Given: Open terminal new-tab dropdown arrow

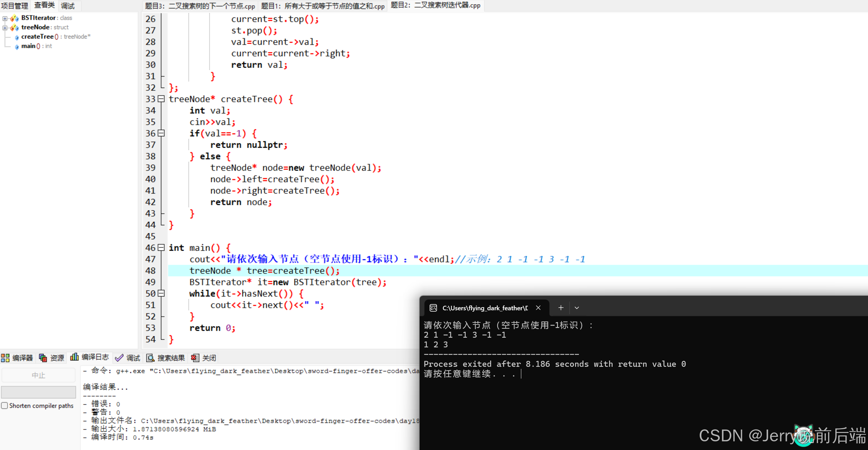Looking at the screenshot, I should [x=577, y=308].
